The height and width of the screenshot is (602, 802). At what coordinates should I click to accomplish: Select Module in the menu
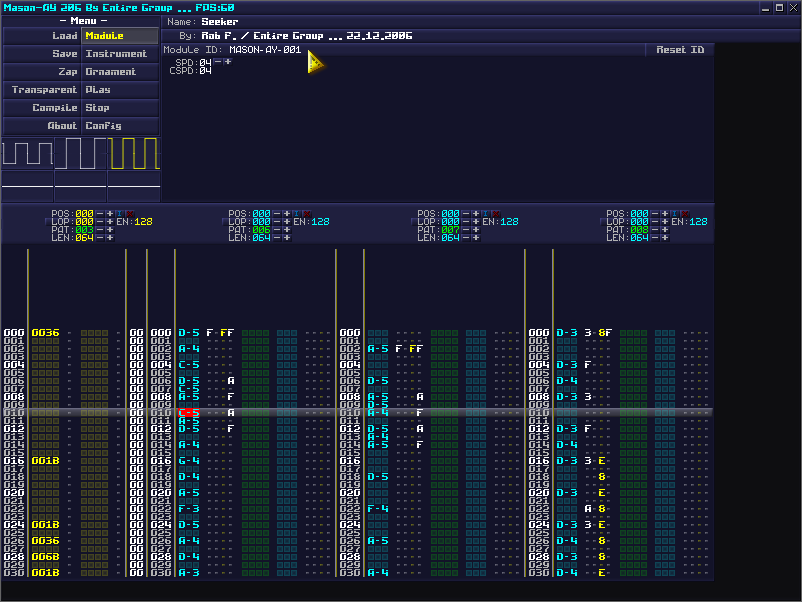click(x=120, y=36)
